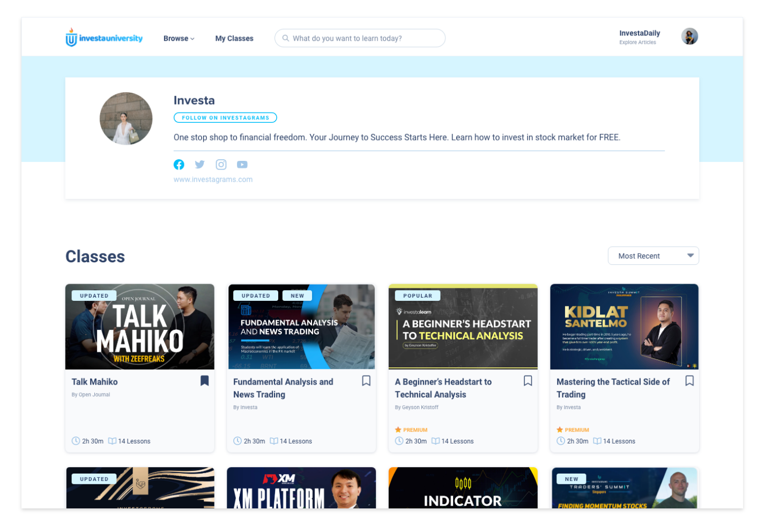Click Beginner's Headstart Technical Analysis thumbnail

[463, 327]
